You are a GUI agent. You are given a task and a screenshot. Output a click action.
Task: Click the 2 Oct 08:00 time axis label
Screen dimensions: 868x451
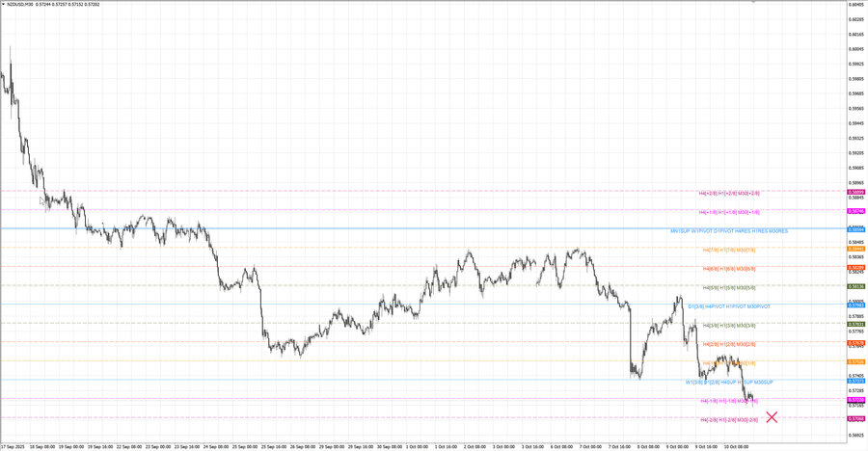pyautogui.click(x=475, y=446)
